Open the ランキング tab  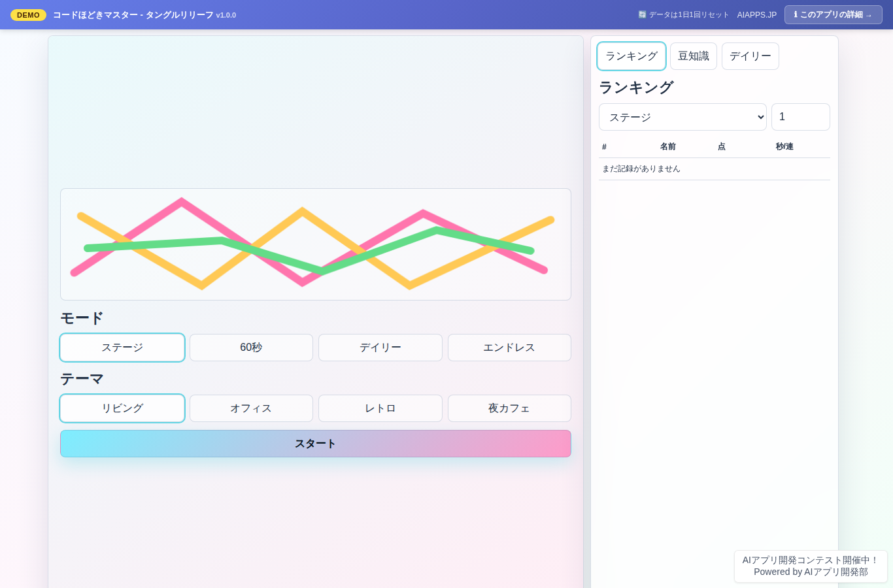click(632, 56)
